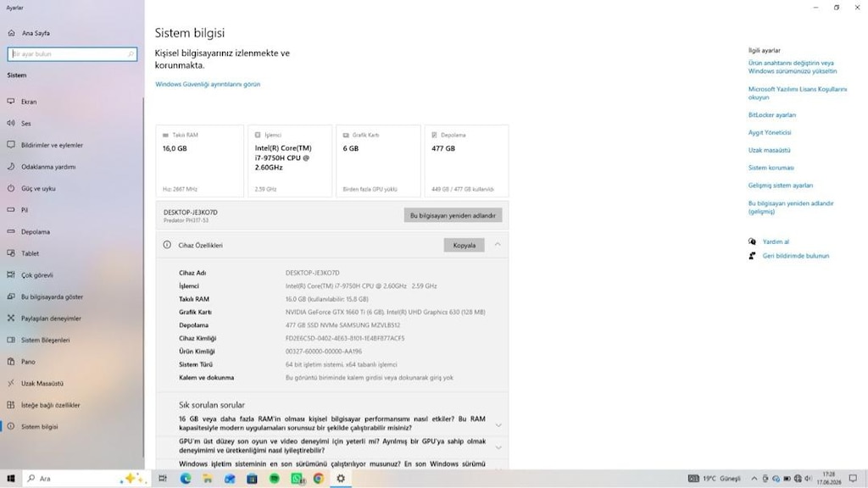Open BitLocker ayarları link
Image resolution: width=868 pixels, height=488 pixels.
771,115
